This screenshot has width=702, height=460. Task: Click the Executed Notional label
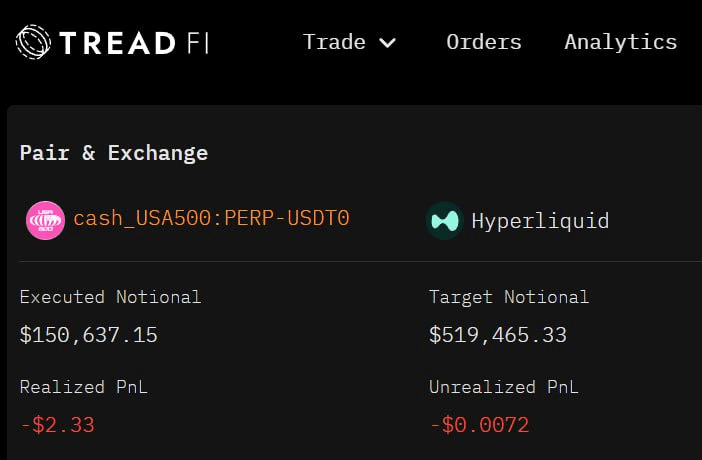click(110, 297)
